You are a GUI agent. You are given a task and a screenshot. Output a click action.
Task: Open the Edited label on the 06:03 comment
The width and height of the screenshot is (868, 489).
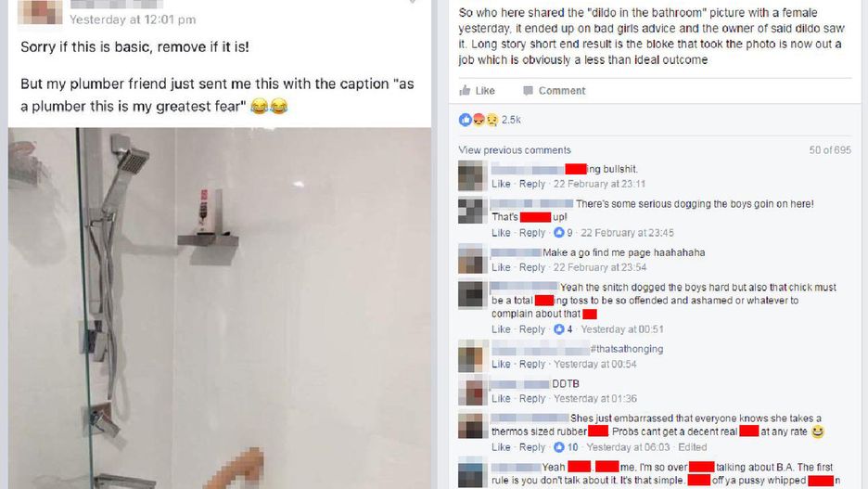click(x=693, y=447)
